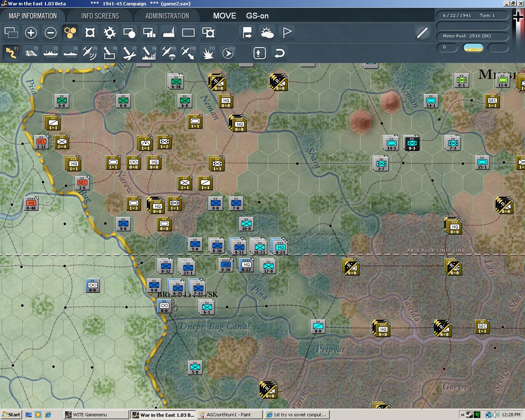
Task: Select the F2 Rail mode
Action: (x=31, y=53)
